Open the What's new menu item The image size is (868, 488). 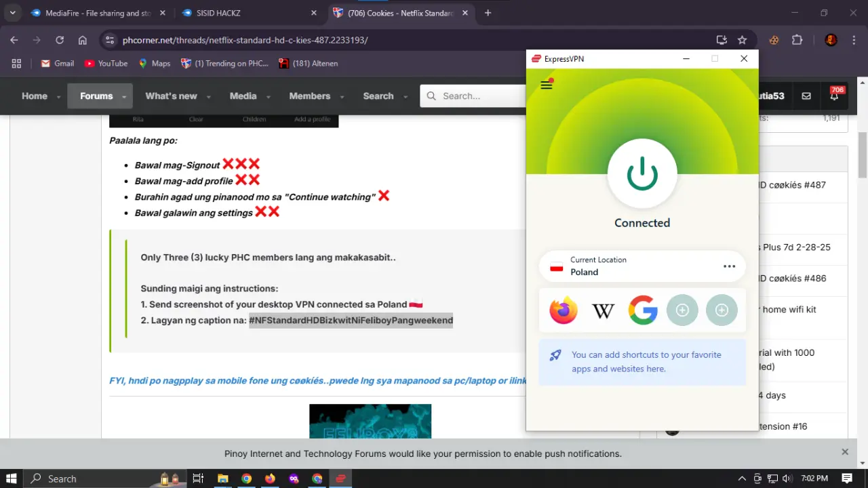pos(171,96)
